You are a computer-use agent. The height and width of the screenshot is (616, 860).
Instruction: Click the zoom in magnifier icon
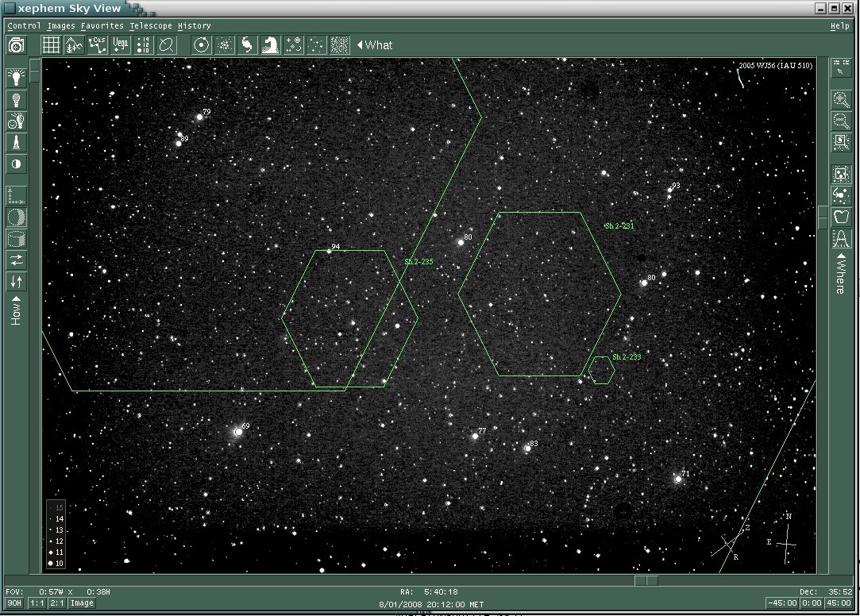[x=840, y=100]
